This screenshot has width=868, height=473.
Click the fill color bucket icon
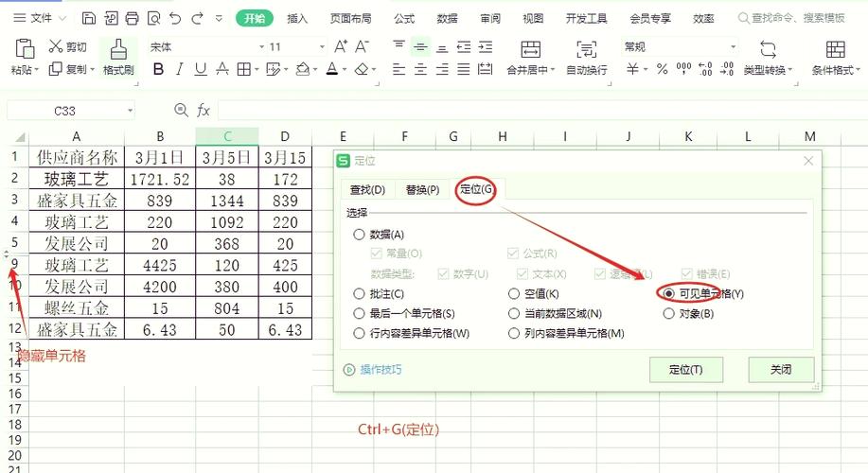(302, 69)
